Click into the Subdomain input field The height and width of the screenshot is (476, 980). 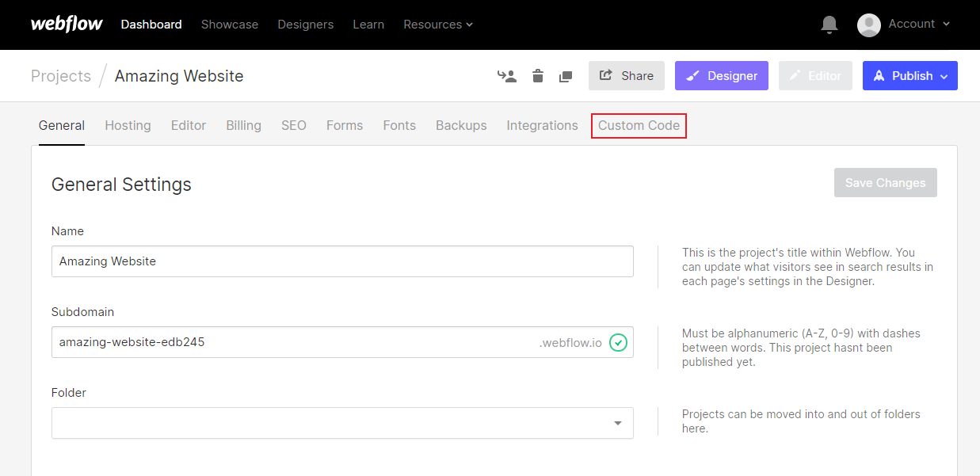pos(342,342)
